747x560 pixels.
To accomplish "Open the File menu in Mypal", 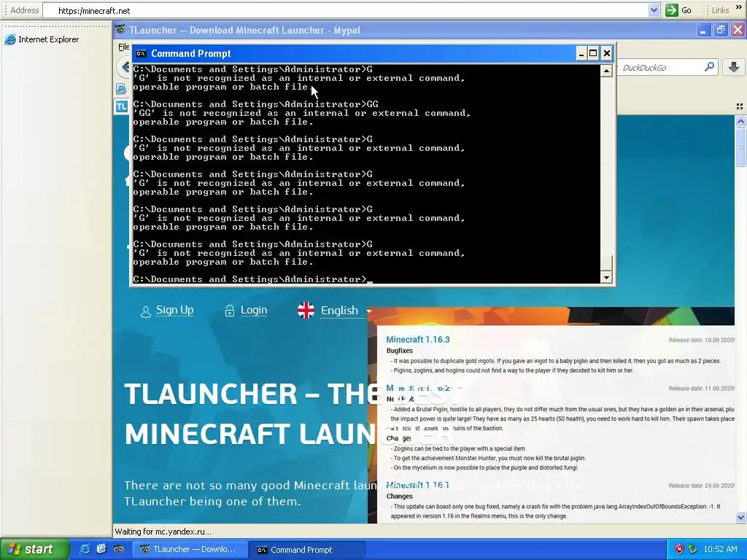I will click(x=123, y=47).
